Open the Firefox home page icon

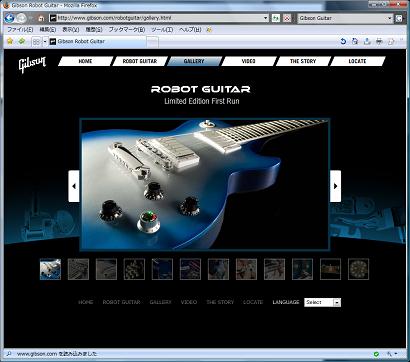(x=41, y=18)
